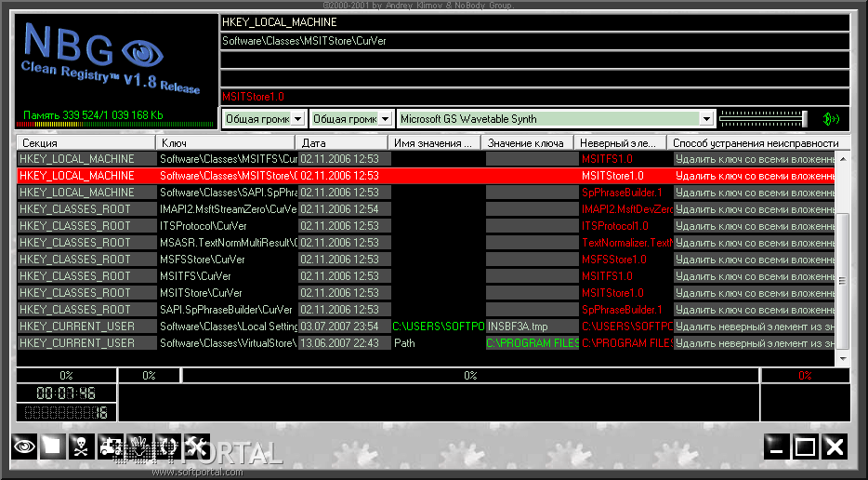Open the wrench and hammer settings icon
This screenshot has height=480, width=868.
point(196,446)
